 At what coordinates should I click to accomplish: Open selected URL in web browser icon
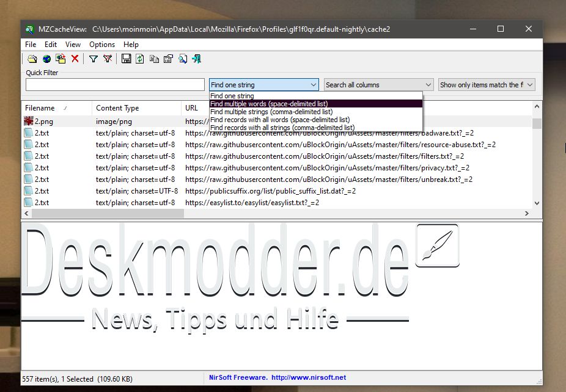point(46,59)
